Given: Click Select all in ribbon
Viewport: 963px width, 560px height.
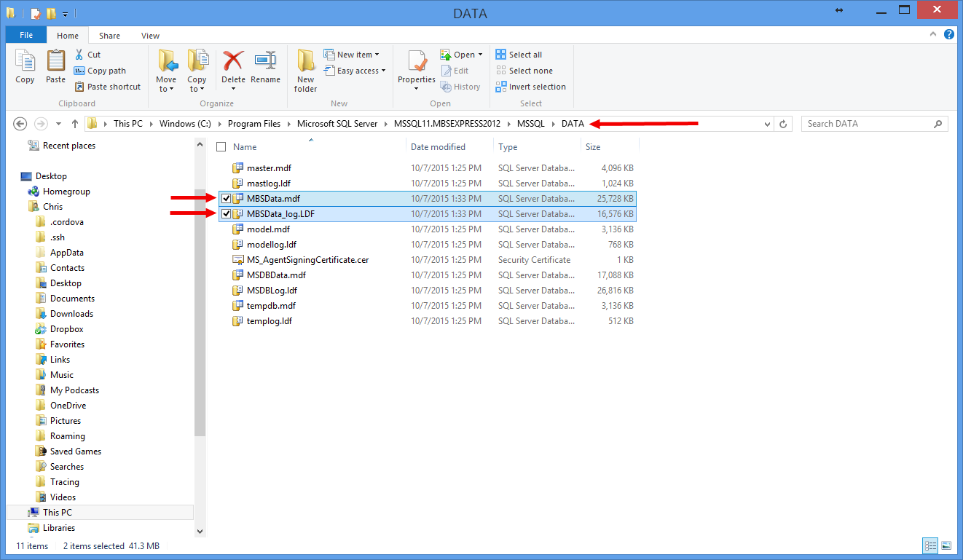Looking at the screenshot, I should [x=519, y=55].
